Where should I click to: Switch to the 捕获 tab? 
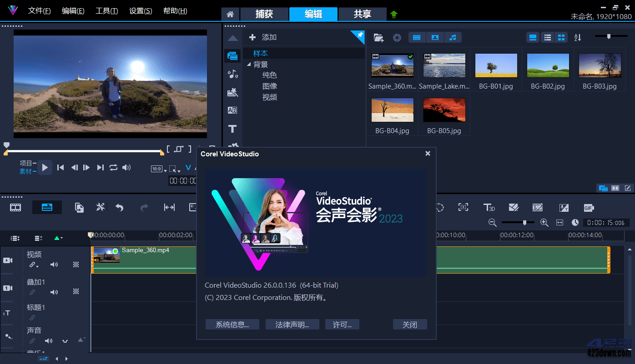[264, 14]
